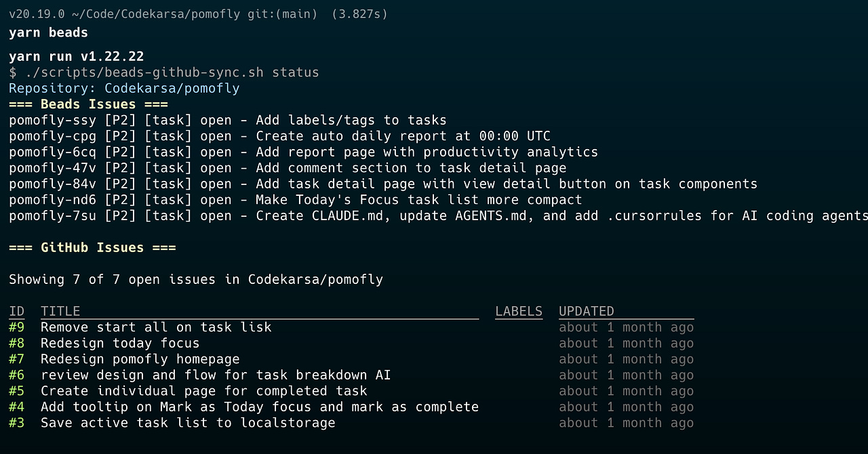Click title 'Redesign pomofly homepage'
868x454 pixels.
click(x=140, y=359)
